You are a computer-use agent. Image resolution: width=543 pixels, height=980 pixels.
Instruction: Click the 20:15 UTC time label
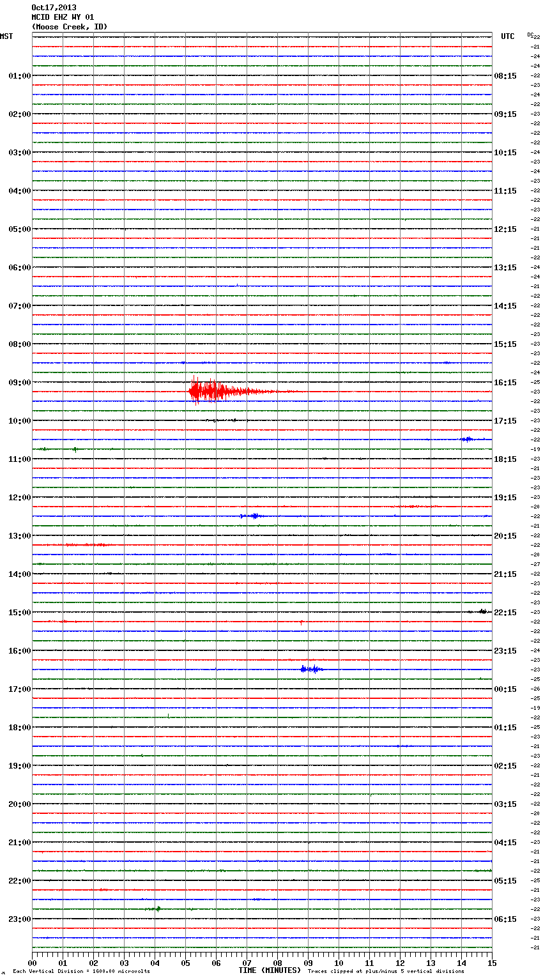tap(505, 536)
